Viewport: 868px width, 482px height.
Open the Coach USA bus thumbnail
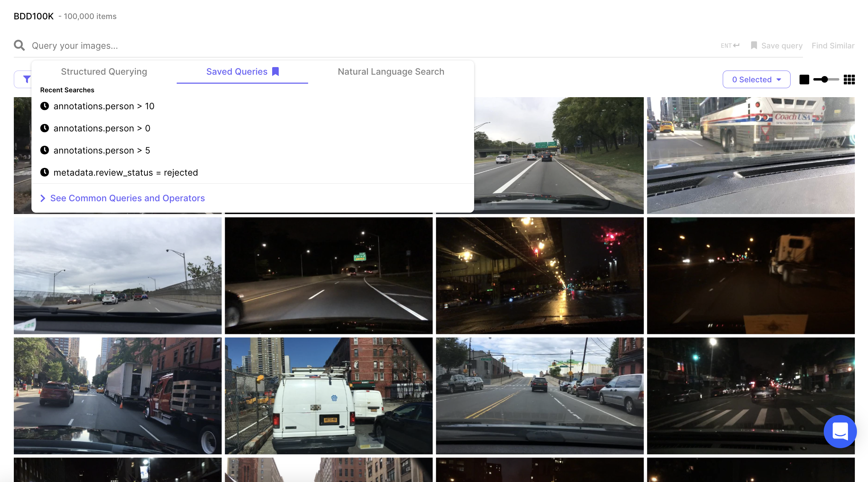pyautogui.click(x=750, y=155)
